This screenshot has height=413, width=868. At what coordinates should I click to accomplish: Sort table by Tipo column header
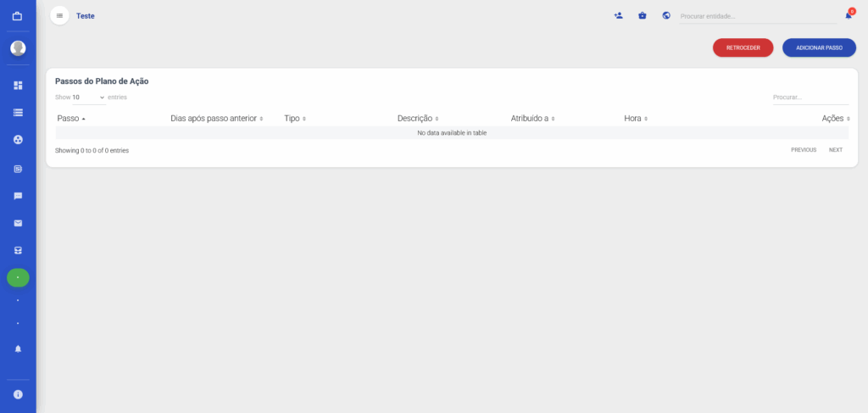click(x=294, y=119)
